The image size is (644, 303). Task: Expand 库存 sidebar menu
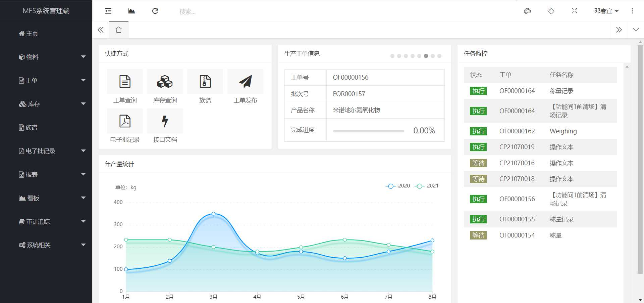pos(46,104)
